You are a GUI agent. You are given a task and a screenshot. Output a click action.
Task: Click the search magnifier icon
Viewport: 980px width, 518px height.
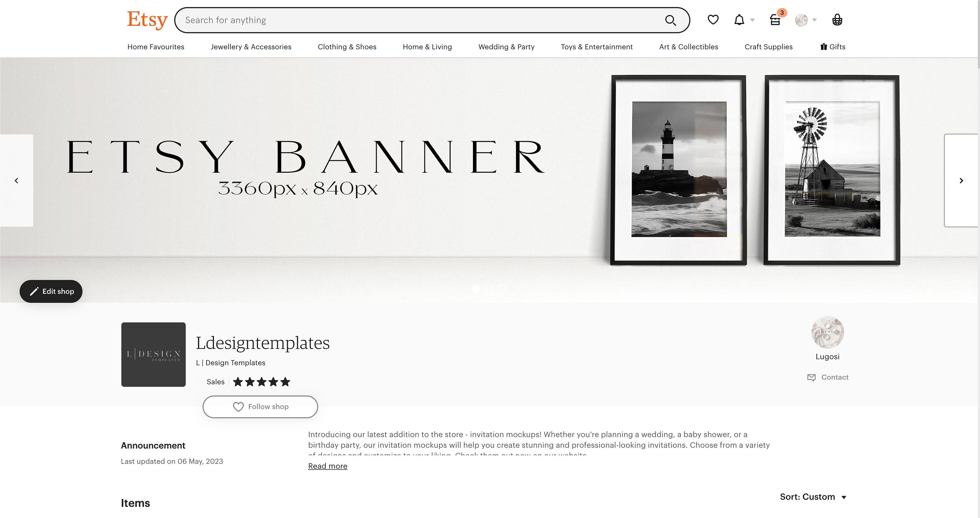(671, 20)
